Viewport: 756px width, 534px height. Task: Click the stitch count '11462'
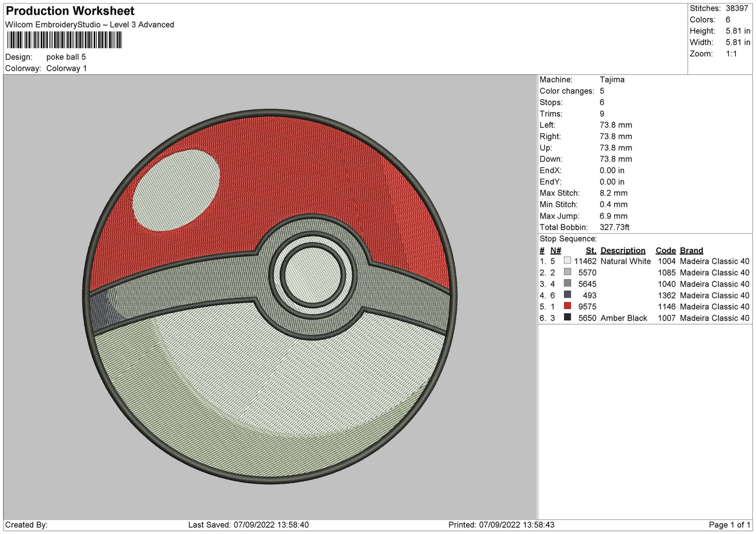(585, 262)
